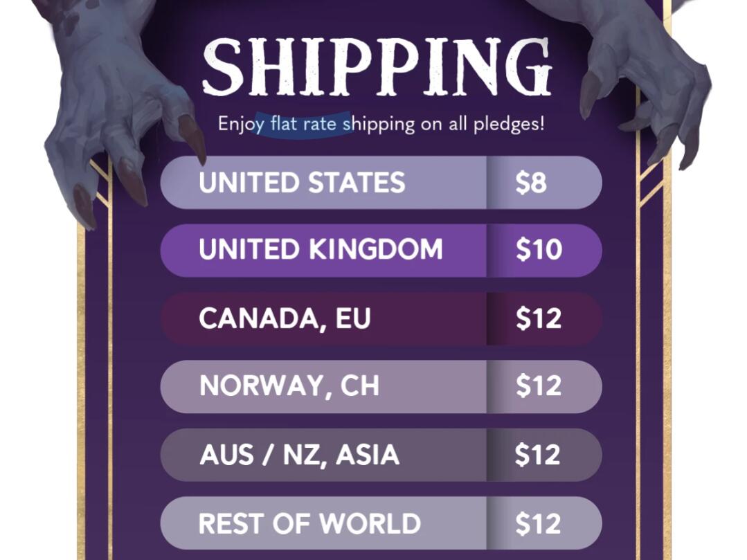Click the word 'pledges!' in subtitle
This screenshot has width=747, height=560.
pos(509,125)
